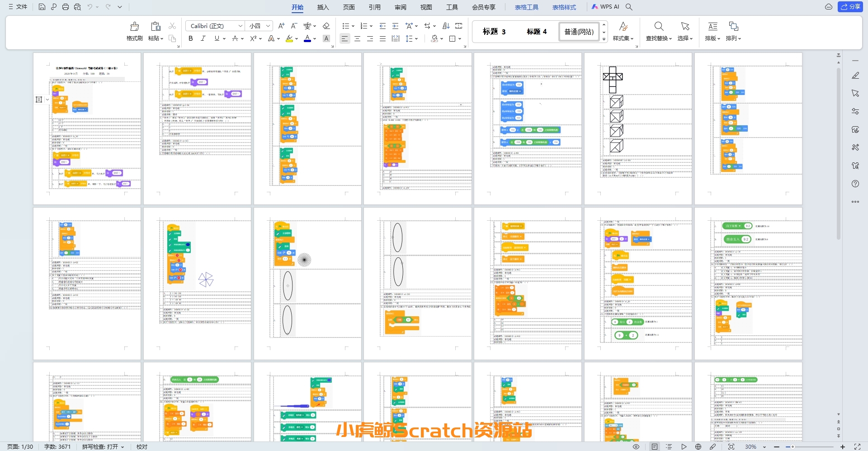The height and width of the screenshot is (451, 868).
Task: Click the Save icon in quick access
Action: [x=42, y=7]
